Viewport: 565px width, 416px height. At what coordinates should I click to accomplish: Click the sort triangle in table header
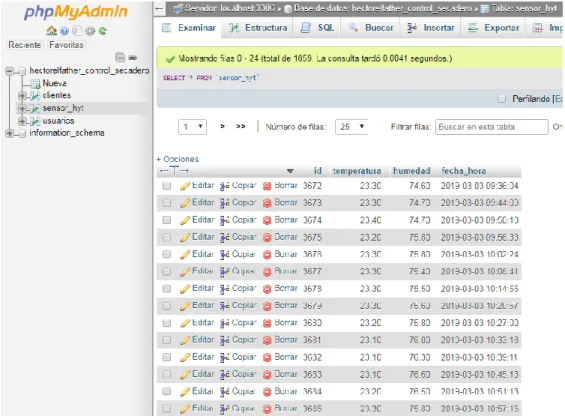coord(290,171)
